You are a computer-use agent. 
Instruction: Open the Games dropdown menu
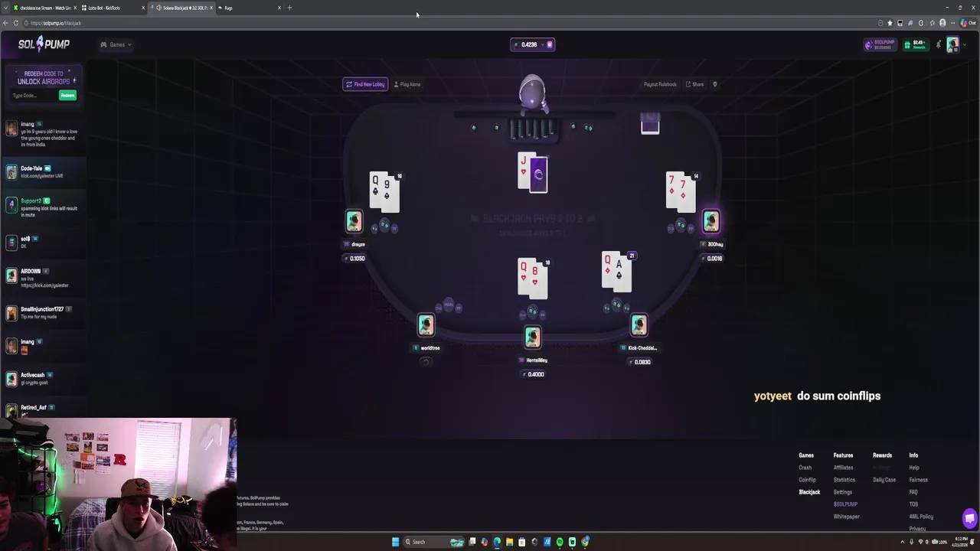pos(116,44)
